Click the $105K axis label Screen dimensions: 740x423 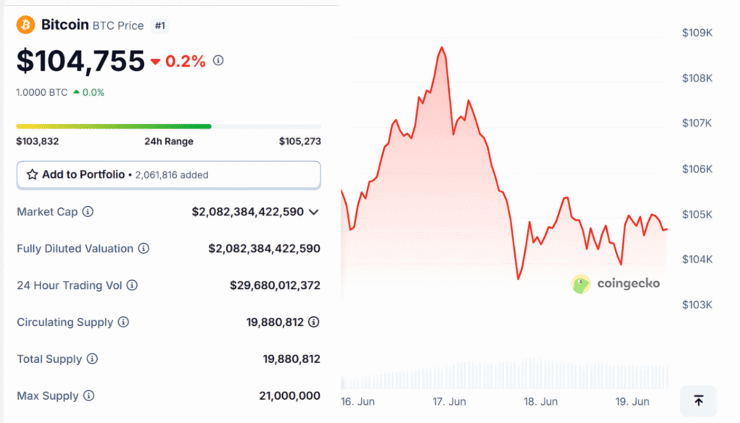tap(697, 214)
